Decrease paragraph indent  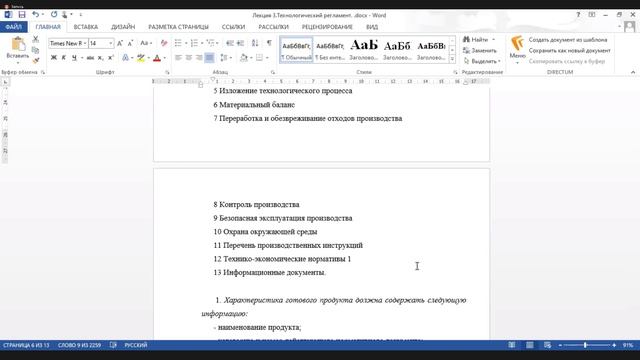(230, 43)
